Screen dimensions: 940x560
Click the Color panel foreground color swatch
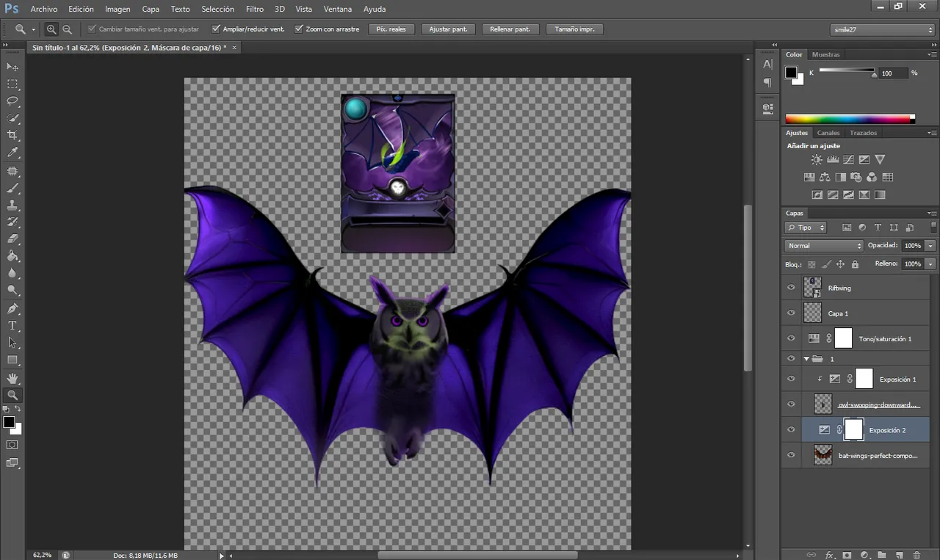(x=791, y=72)
